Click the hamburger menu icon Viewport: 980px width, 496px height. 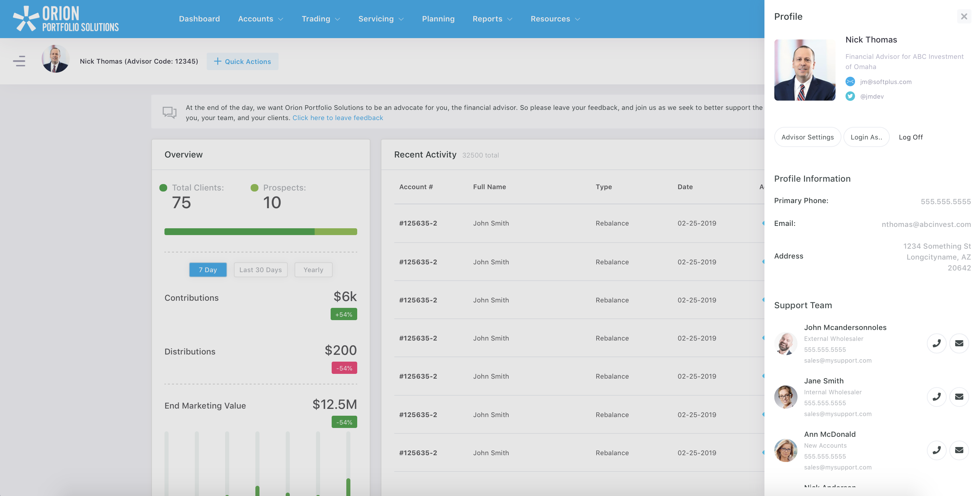pos(19,61)
